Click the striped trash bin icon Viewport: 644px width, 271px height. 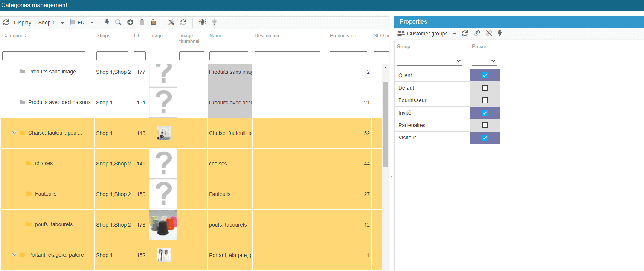[153, 22]
